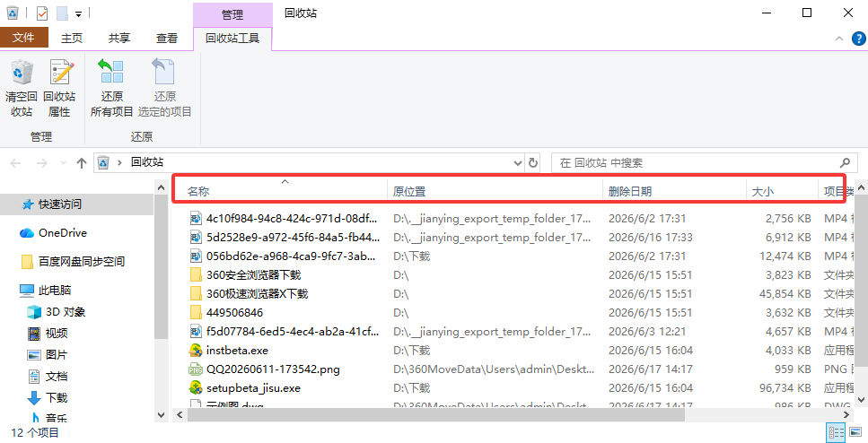Open 3D 对象 in navigation pane

tap(56, 312)
